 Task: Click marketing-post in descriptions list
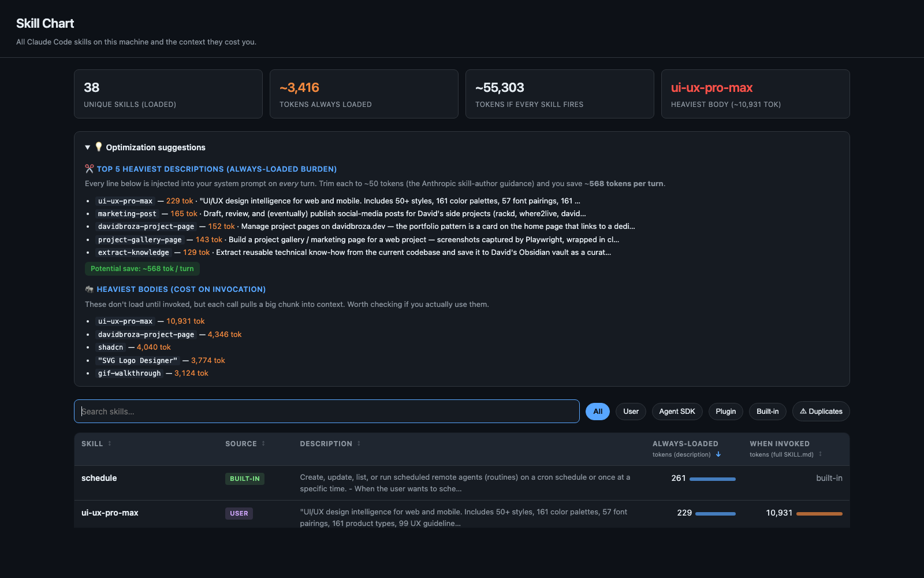tap(127, 214)
